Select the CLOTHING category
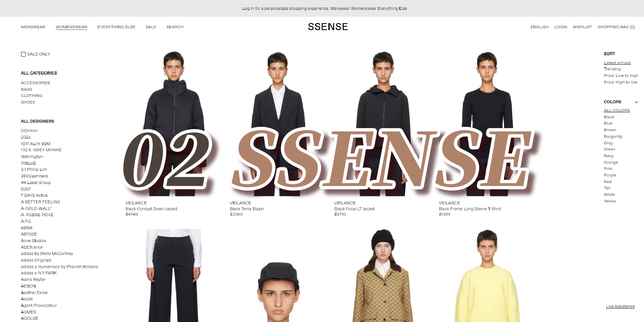644x322 pixels. tap(32, 96)
